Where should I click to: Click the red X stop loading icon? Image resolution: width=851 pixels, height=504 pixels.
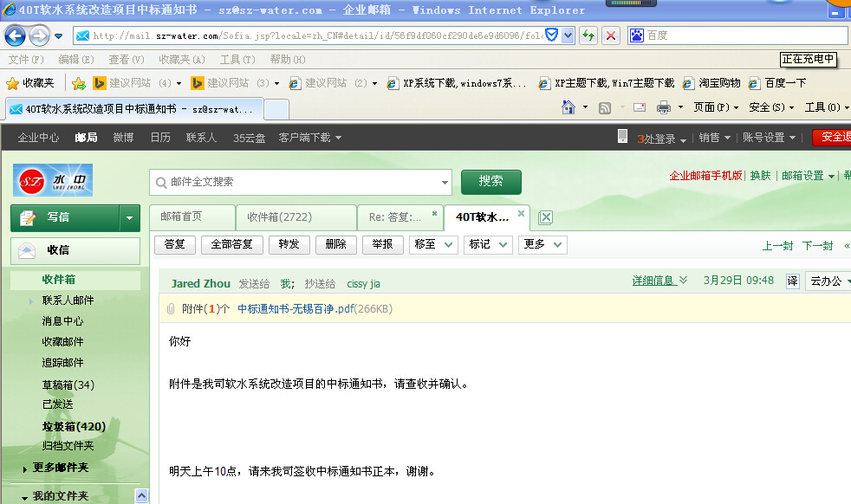tap(611, 36)
